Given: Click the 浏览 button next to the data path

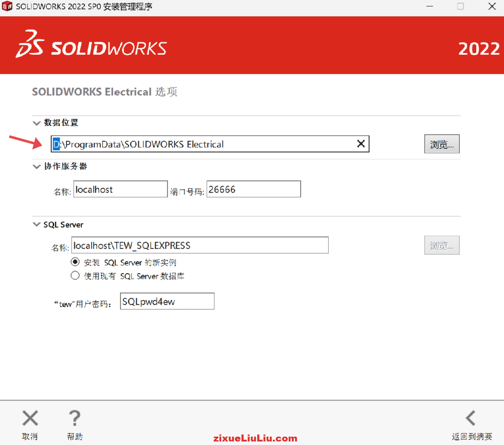Looking at the screenshot, I should pos(442,144).
